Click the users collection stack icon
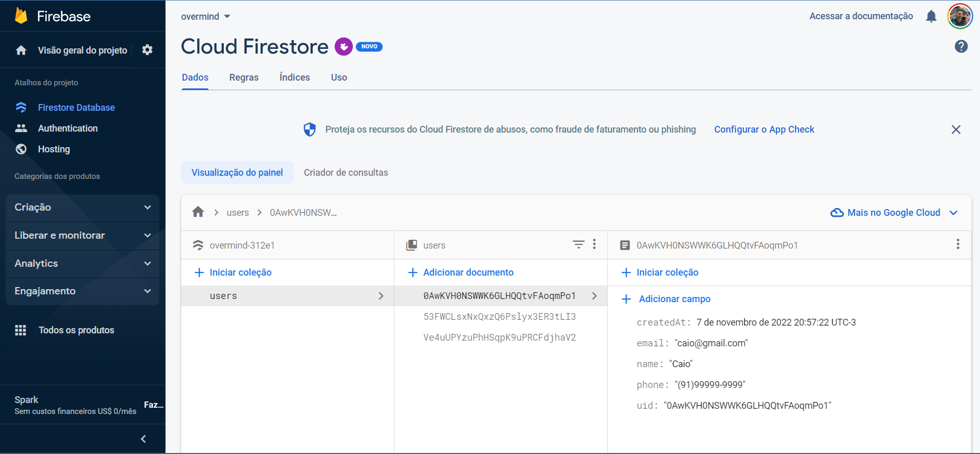Image resolution: width=980 pixels, height=454 pixels. tap(411, 245)
